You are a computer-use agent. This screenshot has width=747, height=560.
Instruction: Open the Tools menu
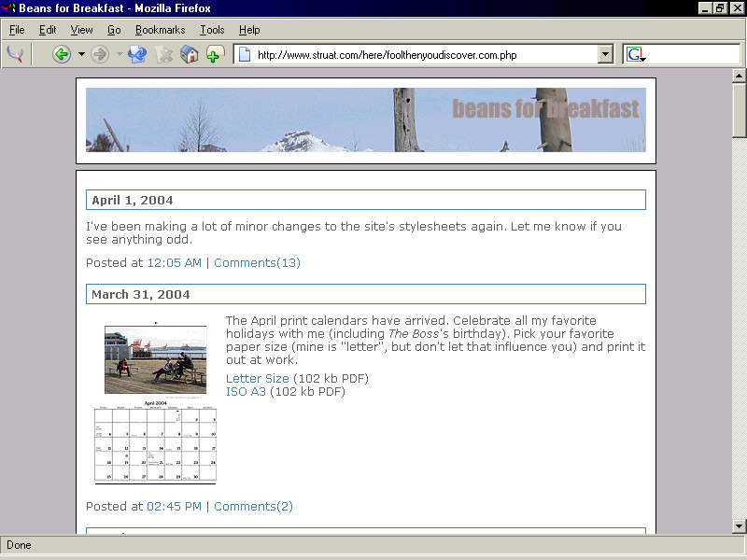tap(212, 30)
